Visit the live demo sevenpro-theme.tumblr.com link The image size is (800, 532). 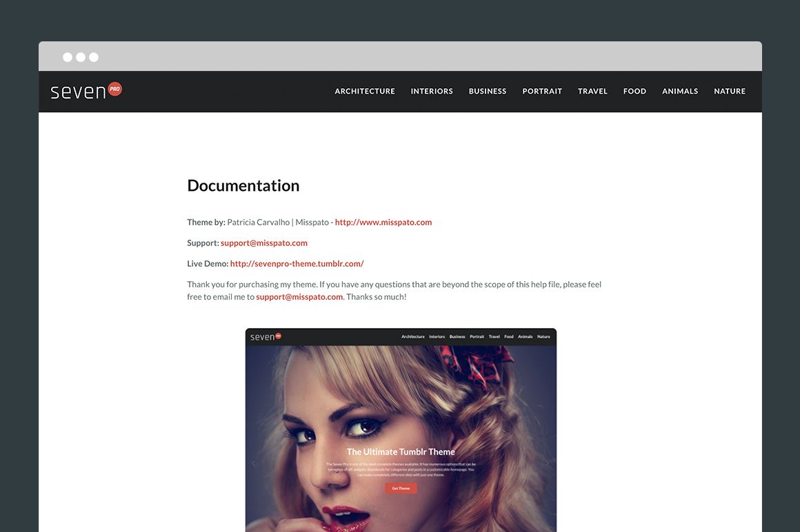(x=297, y=263)
